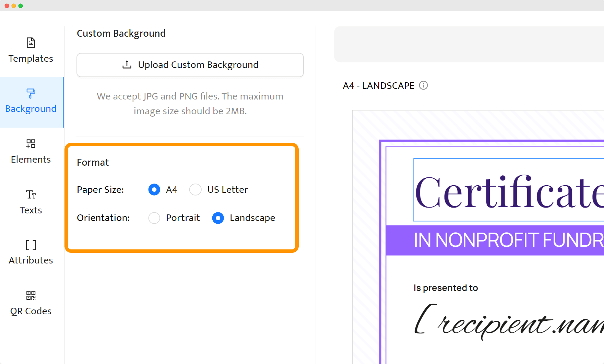Select A4 paper size radio button
The width and height of the screenshot is (604, 364).
[154, 189]
